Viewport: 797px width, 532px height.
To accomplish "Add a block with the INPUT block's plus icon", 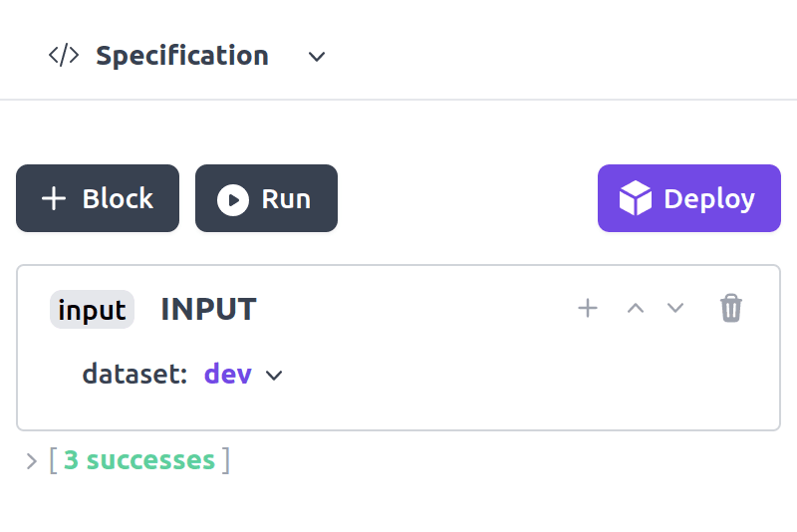I will pyautogui.click(x=588, y=308).
